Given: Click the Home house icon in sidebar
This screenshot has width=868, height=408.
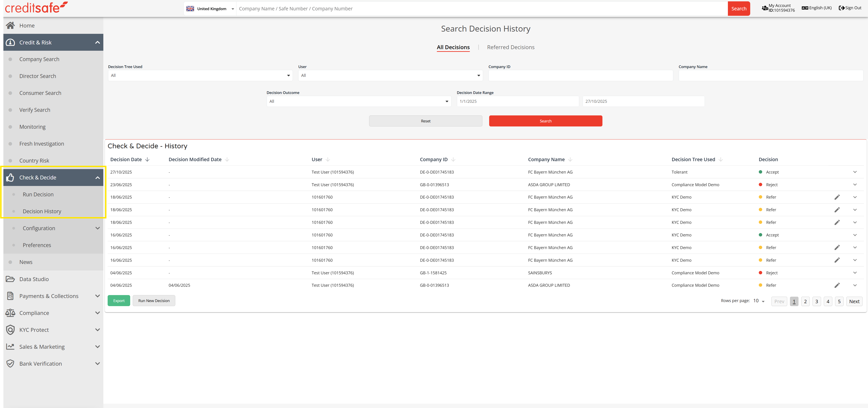Looking at the screenshot, I should pos(10,25).
